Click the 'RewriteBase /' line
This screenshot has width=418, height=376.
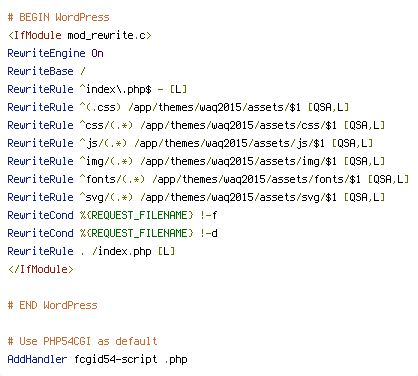(x=46, y=71)
